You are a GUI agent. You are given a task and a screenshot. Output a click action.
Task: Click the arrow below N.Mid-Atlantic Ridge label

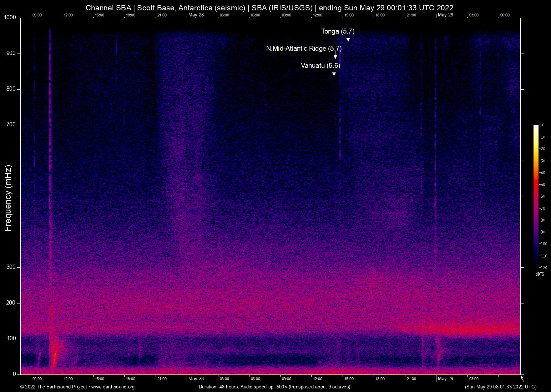(335, 56)
